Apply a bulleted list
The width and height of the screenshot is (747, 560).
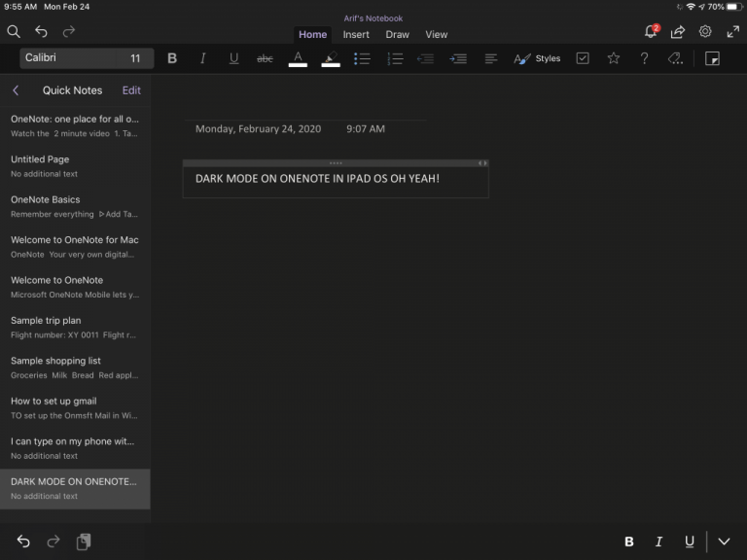pos(362,58)
